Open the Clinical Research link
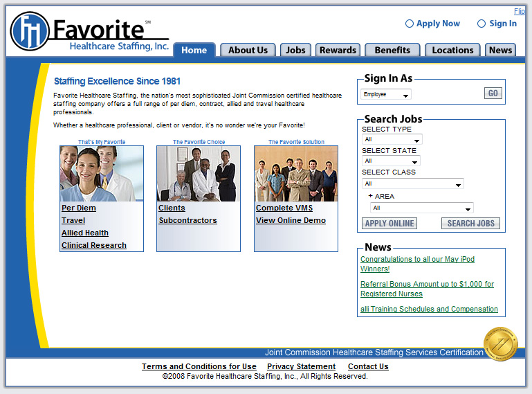The height and width of the screenshot is (394, 532). tap(94, 245)
